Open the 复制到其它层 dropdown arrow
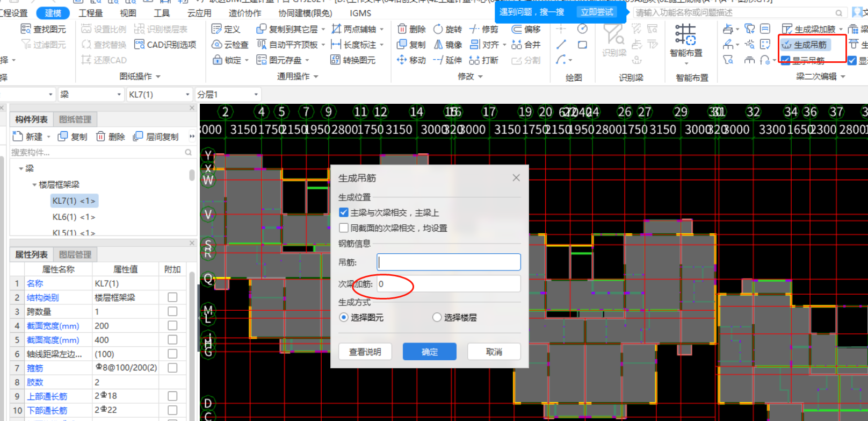Image resolution: width=868 pixels, height=421 pixels. (x=323, y=29)
